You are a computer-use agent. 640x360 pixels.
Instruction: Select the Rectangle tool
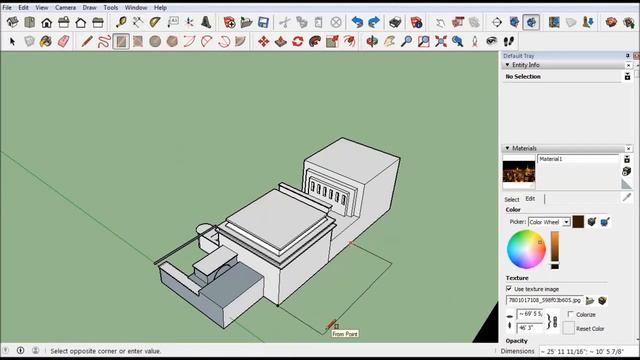[121, 41]
